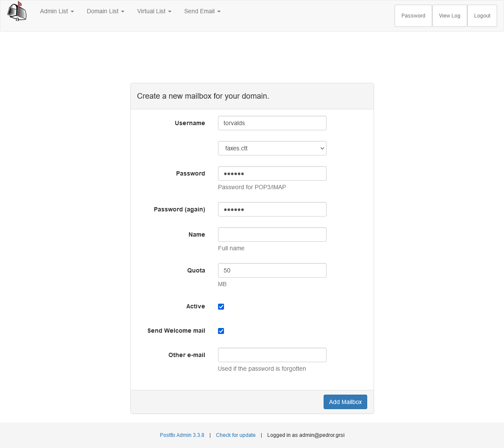
Task: Select the Quota field showing 50
Action: click(272, 270)
